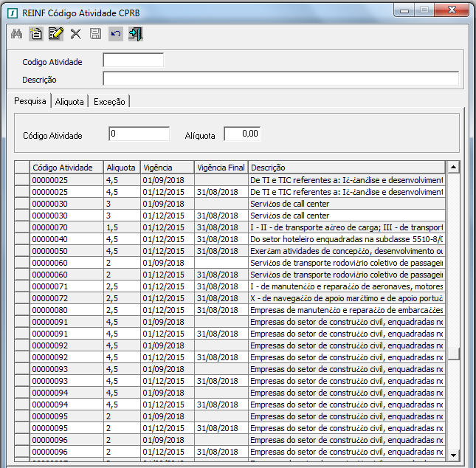Click the Alíquota search field
Screen dimensions: 476x468
[x=242, y=134]
